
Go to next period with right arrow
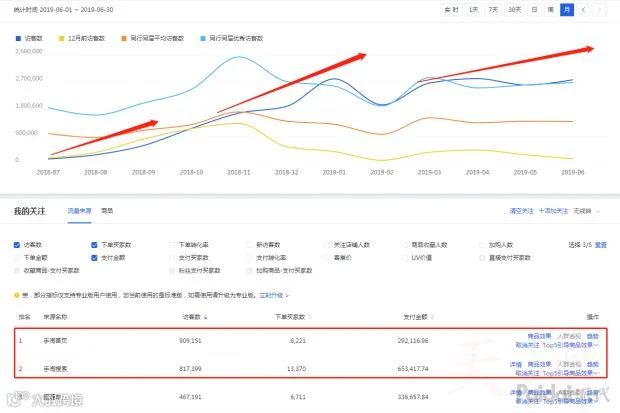click(600, 10)
